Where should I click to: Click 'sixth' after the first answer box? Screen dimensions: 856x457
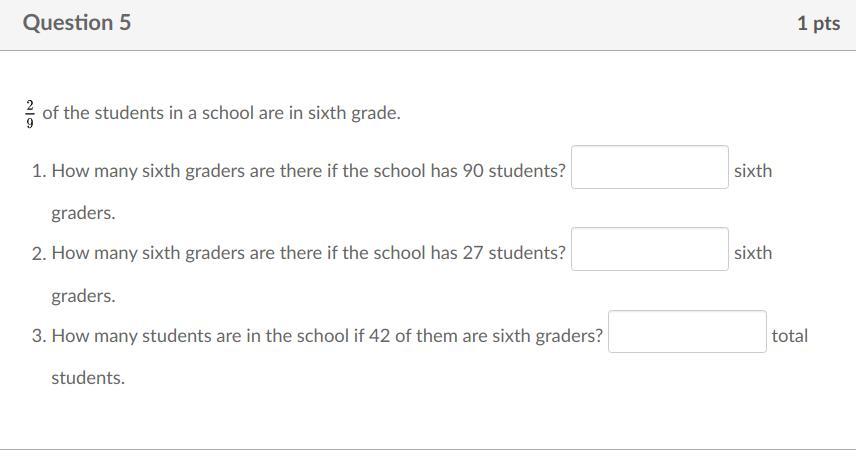[x=753, y=171]
